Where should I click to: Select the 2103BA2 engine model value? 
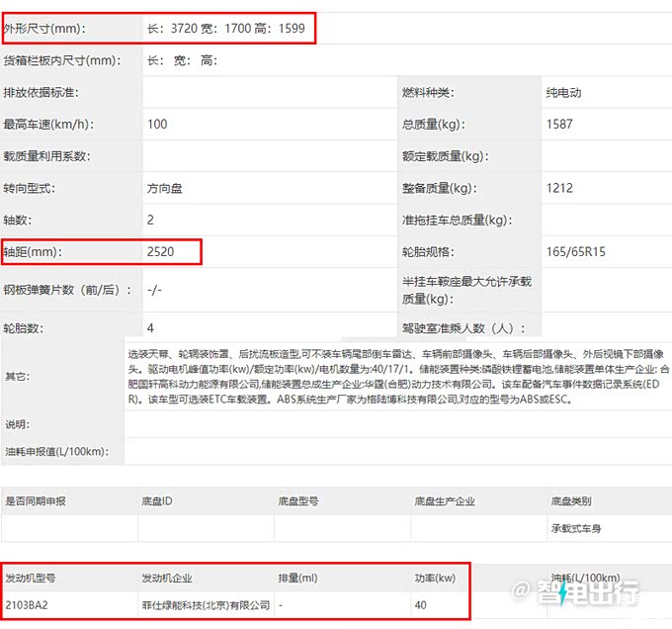(x=28, y=604)
